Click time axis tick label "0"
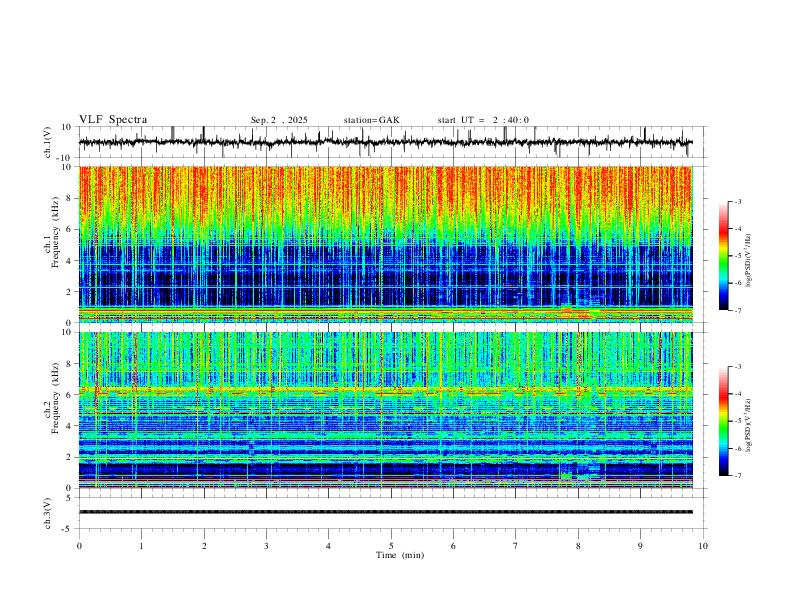This screenshot has width=792, height=612. [79, 546]
